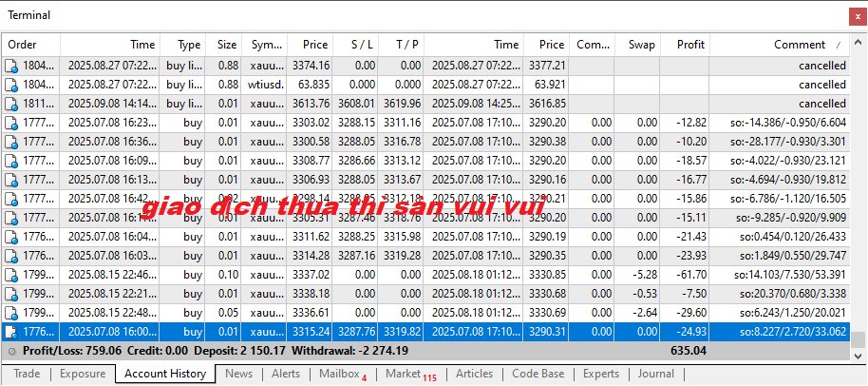The width and height of the screenshot is (868, 386).
Task: Select the Account History tab
Action: [165, 374]
